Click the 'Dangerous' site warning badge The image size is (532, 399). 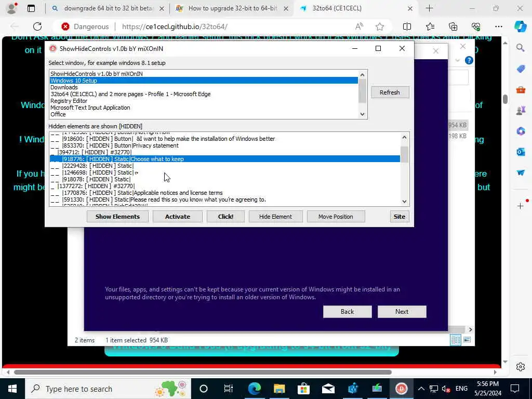click(x=85, y=26)
